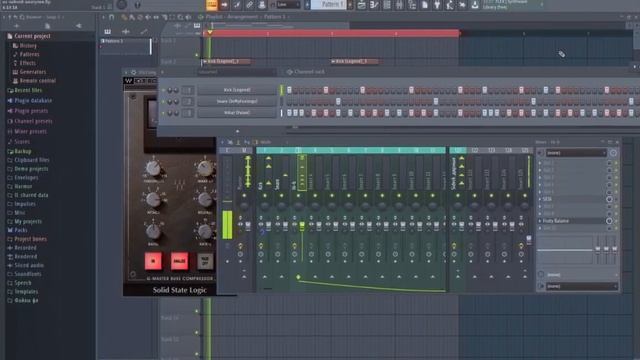
Task: Open mixer input (none) dropdown at top
Action: click(x=576, y=153)
